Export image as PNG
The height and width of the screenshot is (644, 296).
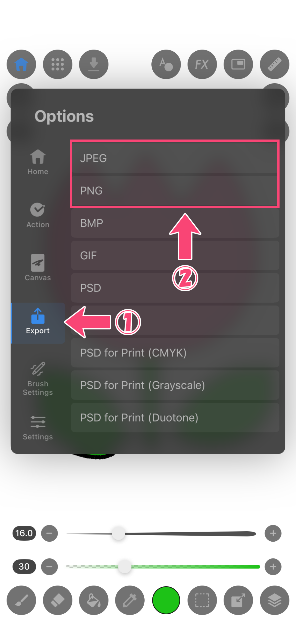pyautogui.click(x=175, y=191)
